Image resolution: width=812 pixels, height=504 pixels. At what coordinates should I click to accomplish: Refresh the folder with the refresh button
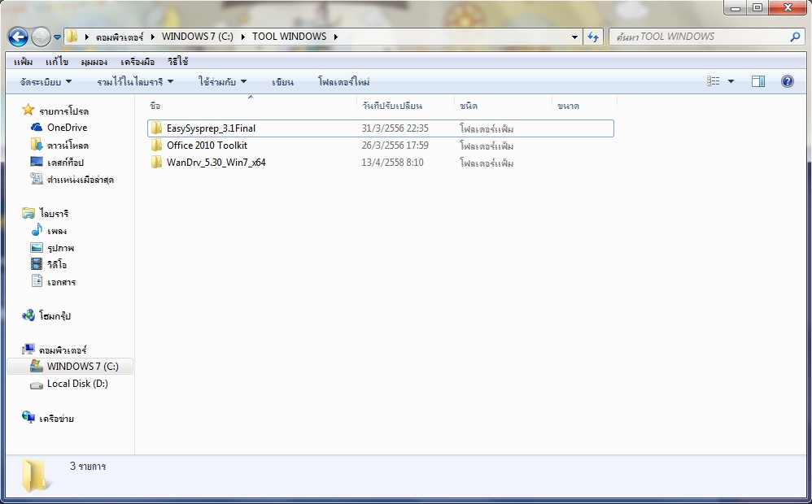coord(593,37)
